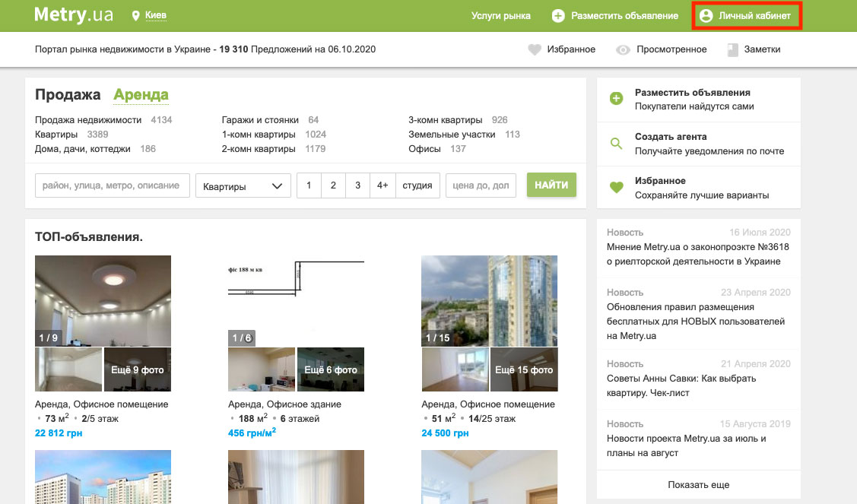
Task: Open favorites via the heart icon in subheader
Action: [x=535, y=50]
